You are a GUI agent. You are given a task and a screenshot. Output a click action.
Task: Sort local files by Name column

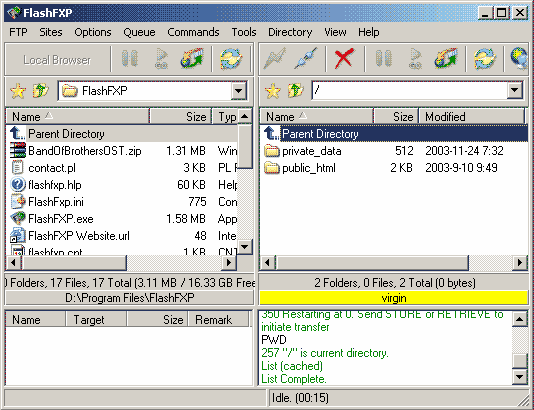78,117
